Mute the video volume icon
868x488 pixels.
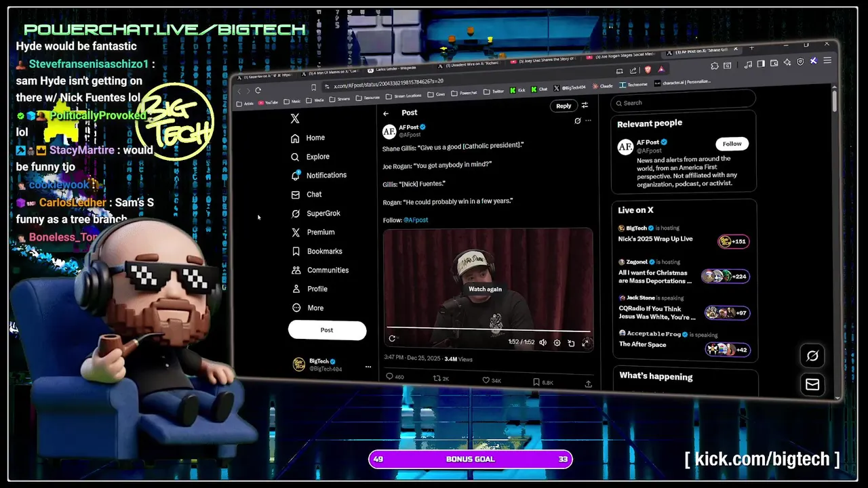(x=542, y=342)
